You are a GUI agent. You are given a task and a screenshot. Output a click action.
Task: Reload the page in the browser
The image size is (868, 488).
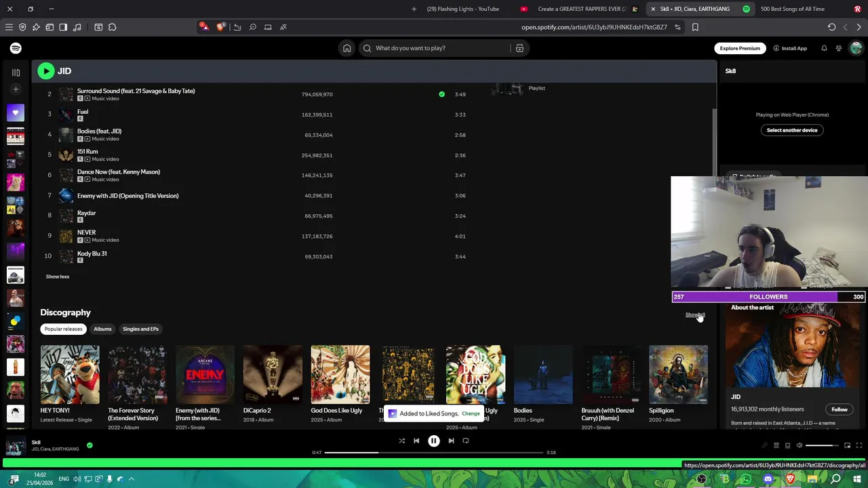coord(831,27)
